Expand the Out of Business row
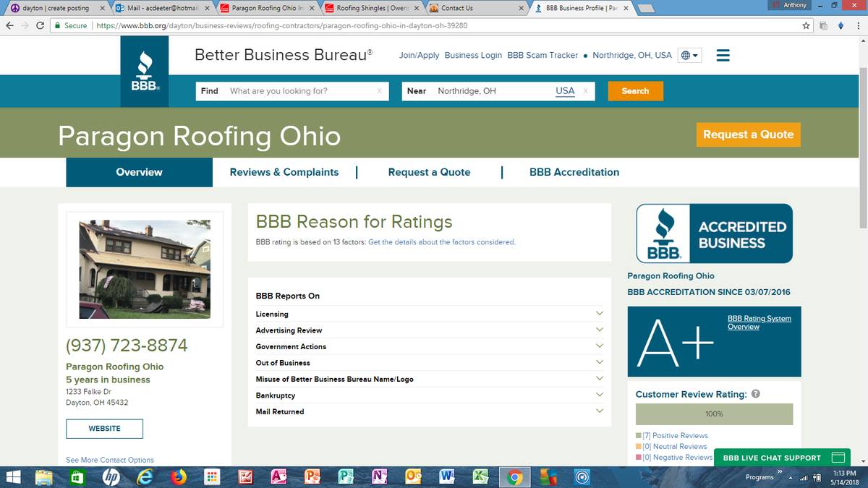868x488 pixels. tap(430, 363)
